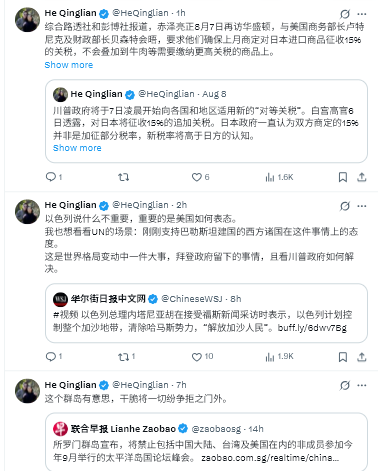Open more options on the 2h tweet

362,206
